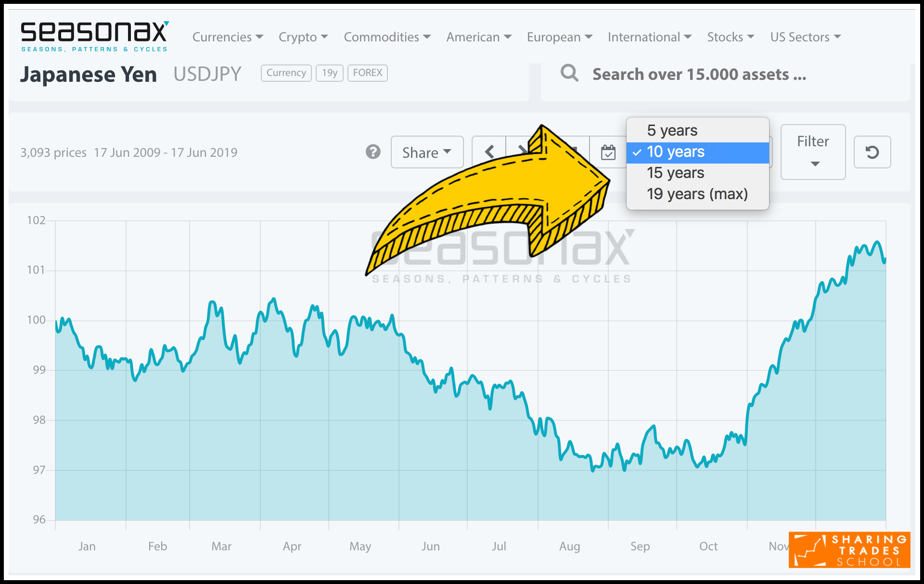Click the reset refresh icon button
The image size is (924, 584).
(x=872, y=152)
